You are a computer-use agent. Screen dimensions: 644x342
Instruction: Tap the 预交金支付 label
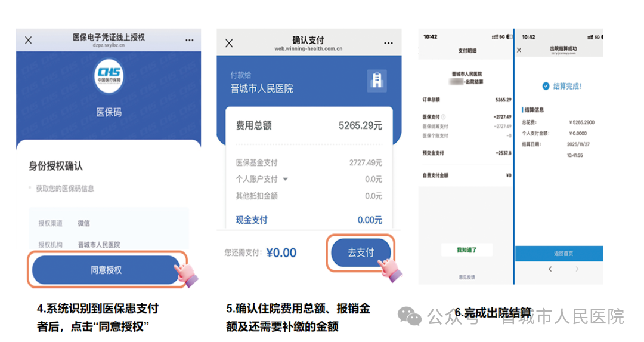point(433,153)
